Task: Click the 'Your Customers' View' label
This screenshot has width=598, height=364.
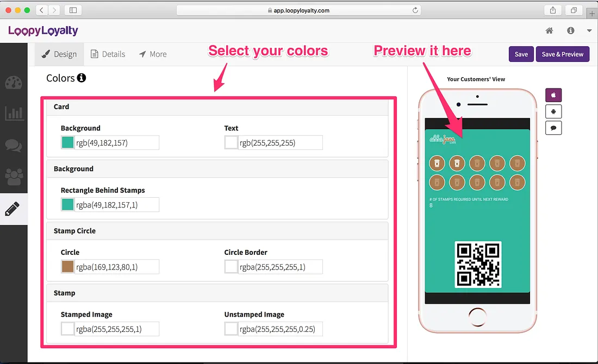Action: 476,79
